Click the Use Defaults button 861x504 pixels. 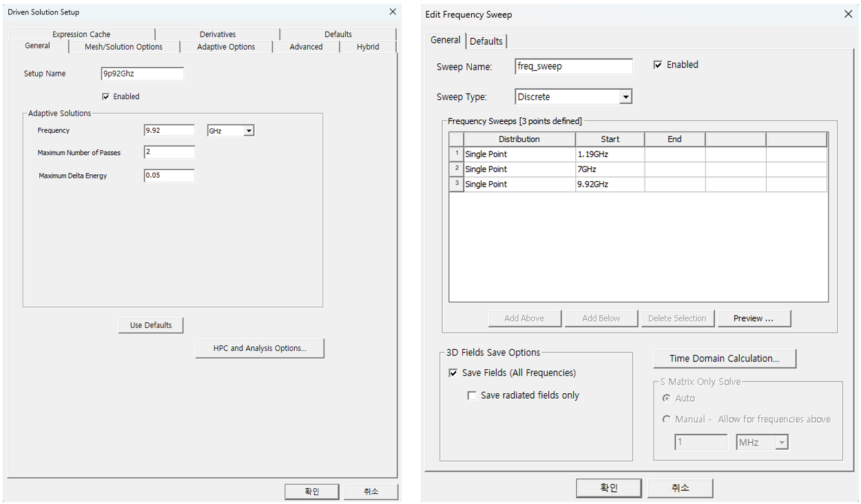point(151,325)
